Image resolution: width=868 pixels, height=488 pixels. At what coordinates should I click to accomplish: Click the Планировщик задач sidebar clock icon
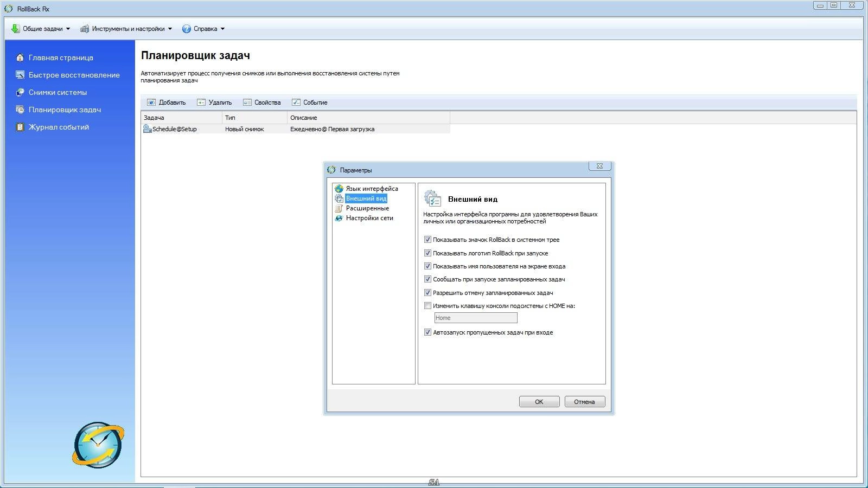[20, 110]
